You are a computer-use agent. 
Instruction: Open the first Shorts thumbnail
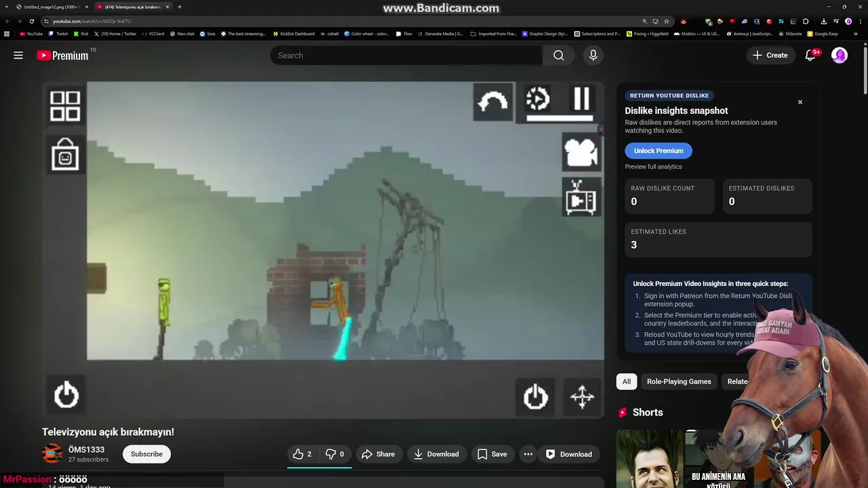[x=649, y=459]
